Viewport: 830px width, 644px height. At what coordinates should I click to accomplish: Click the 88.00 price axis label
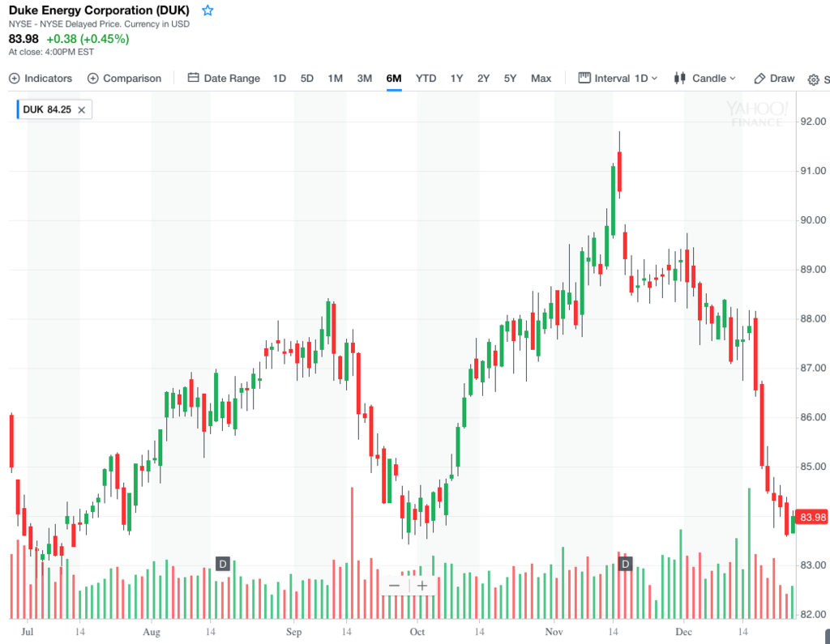[813, 318]
